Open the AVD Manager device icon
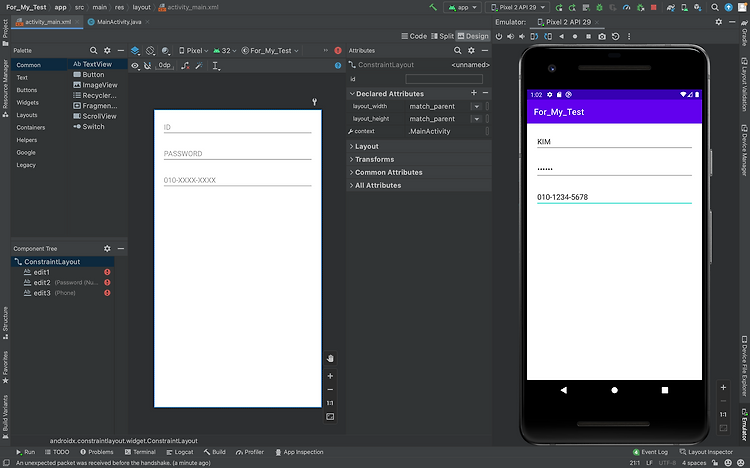This screenshot has height=468, width=750. coord(684,8)
